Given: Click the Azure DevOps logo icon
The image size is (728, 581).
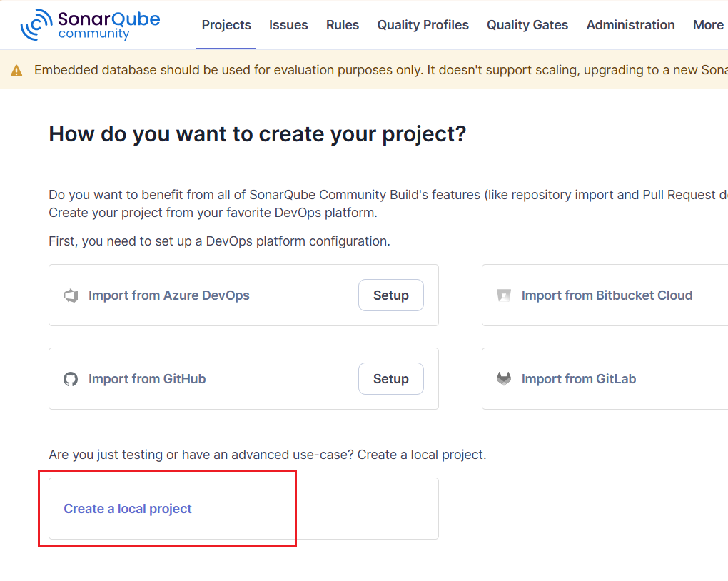Looking at the screenshot, I should (x=71, y=295).
